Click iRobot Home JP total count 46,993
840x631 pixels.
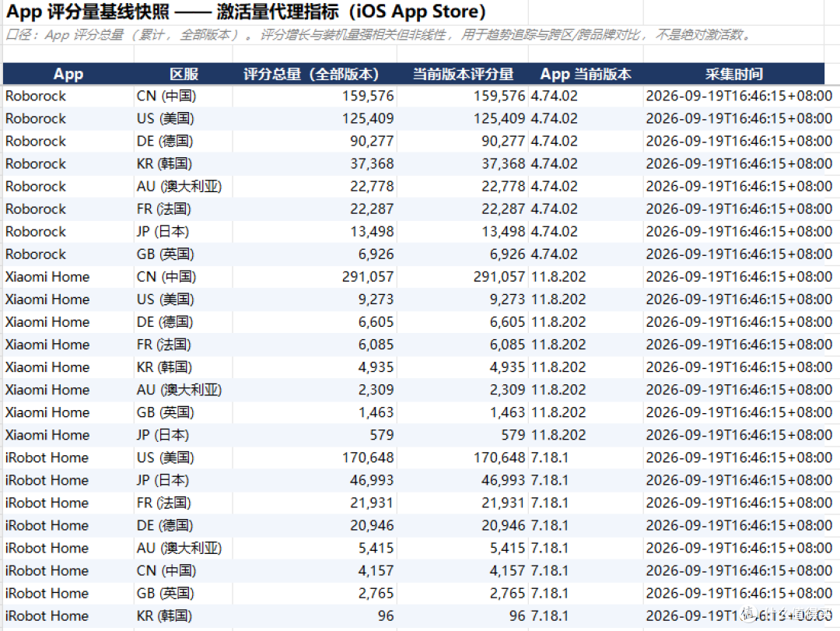click(372, 480)
